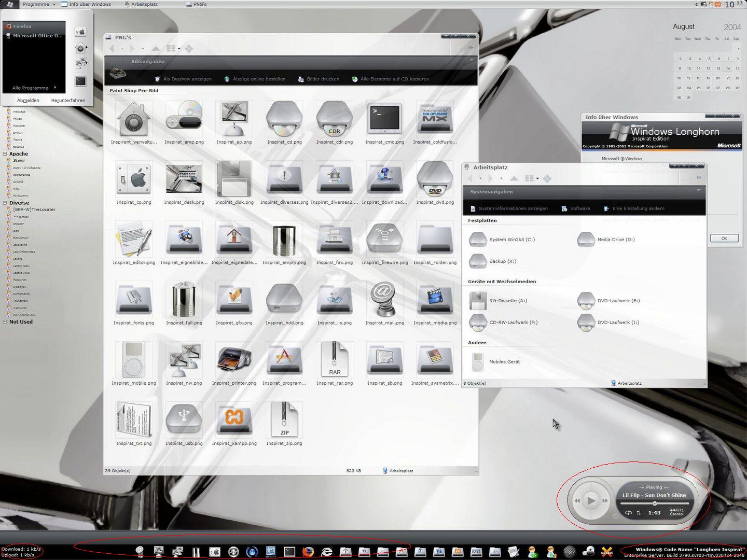Seek using the media player progress slider

pyautogui.click(x=655, y=503)
